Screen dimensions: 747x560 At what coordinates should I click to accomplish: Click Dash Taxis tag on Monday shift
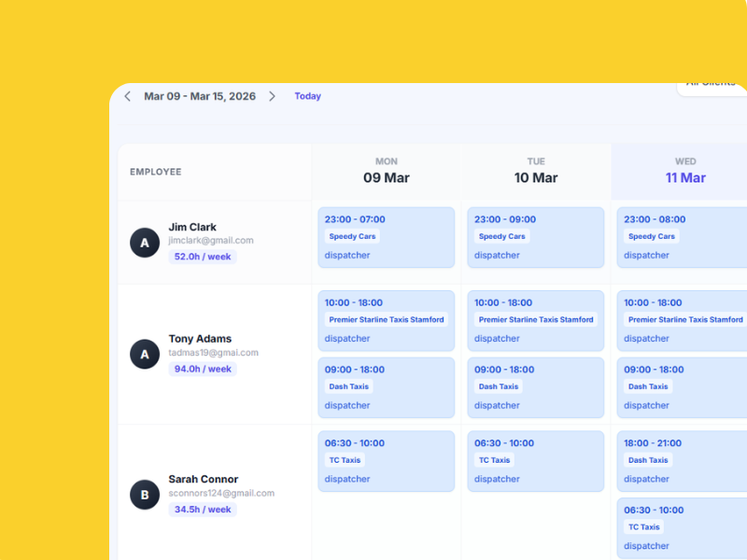(x=348, y=386)
